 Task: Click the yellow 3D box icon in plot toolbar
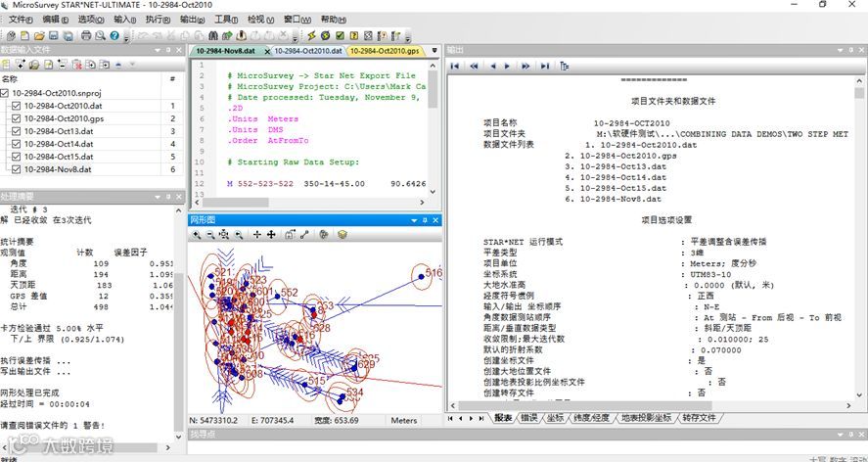343,235
